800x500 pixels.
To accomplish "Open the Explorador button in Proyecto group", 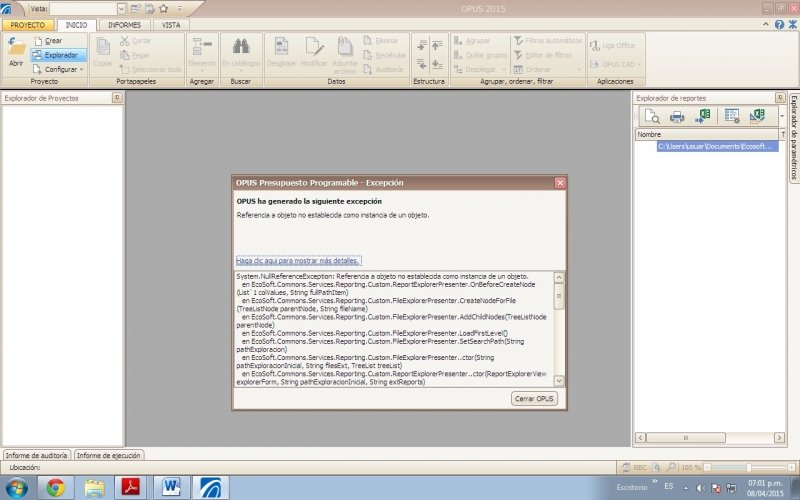I will tap(58, 55).
